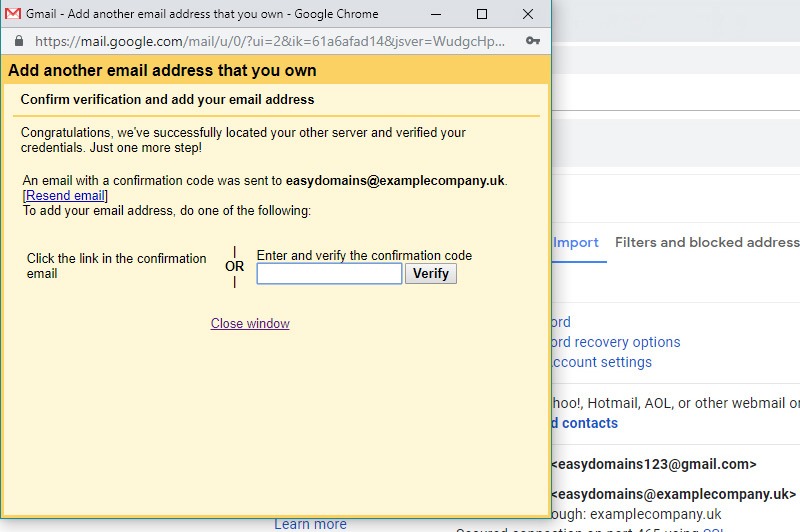Focus the confirmation code input field
This screenshot has width=800, height=532.
tap(329, 274)
